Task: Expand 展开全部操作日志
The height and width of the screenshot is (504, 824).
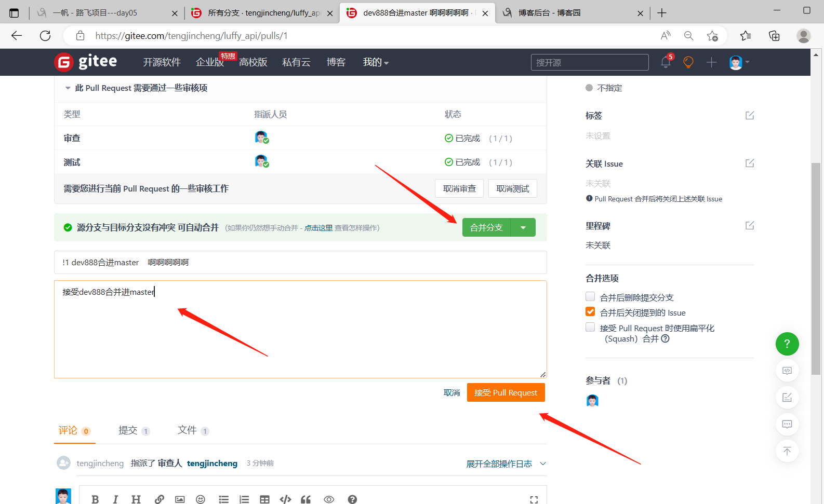Action: (506, 464)
